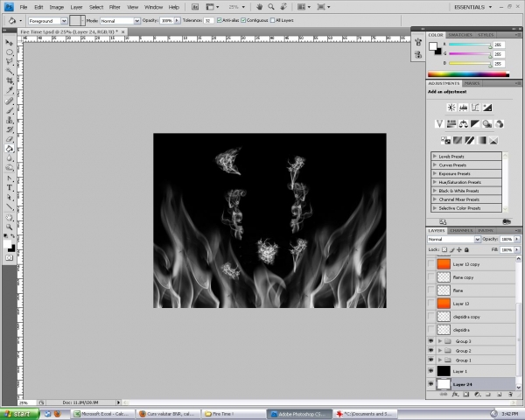Select the Line shape tool
This screenshot has width=525, height=420.
[10, 206]
